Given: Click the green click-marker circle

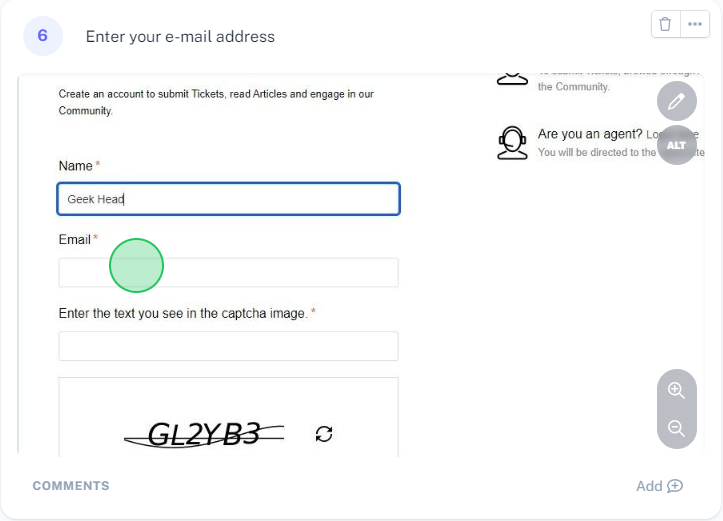Looking at the screenshot, I should [x=136, y=266].
